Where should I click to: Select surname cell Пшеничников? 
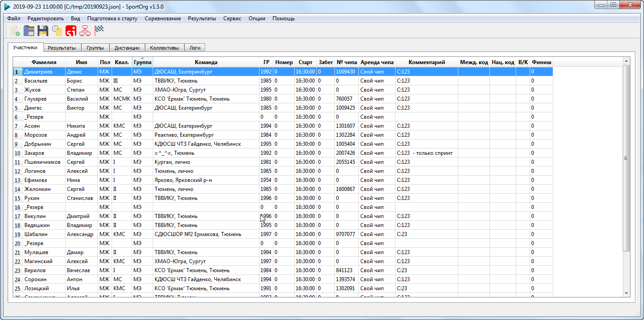click(44, 162)
